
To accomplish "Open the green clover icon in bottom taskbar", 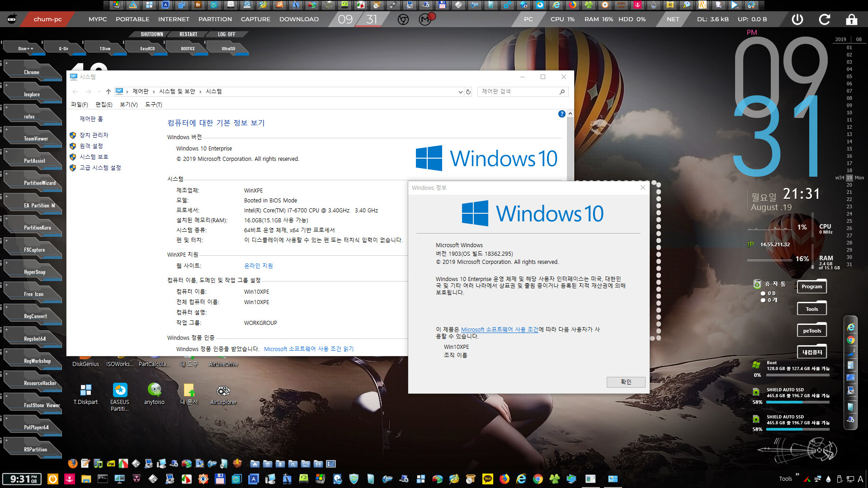I will [x=555, y=479].
